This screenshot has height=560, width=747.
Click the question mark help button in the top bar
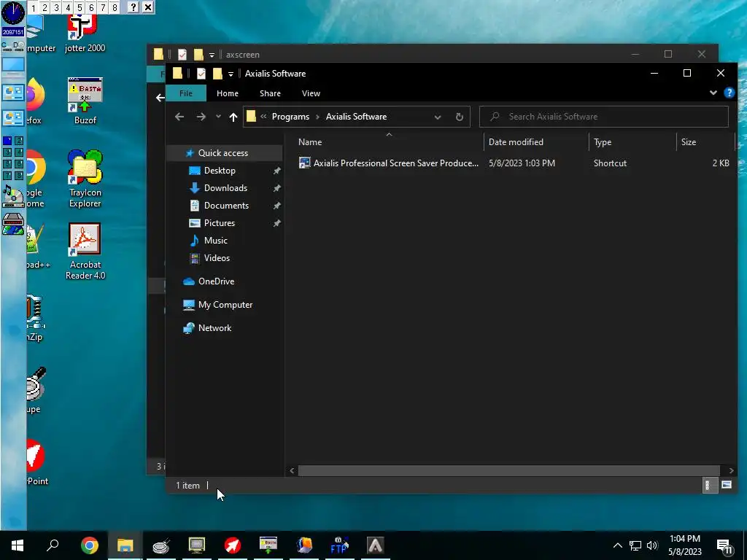tap(133, 7)
